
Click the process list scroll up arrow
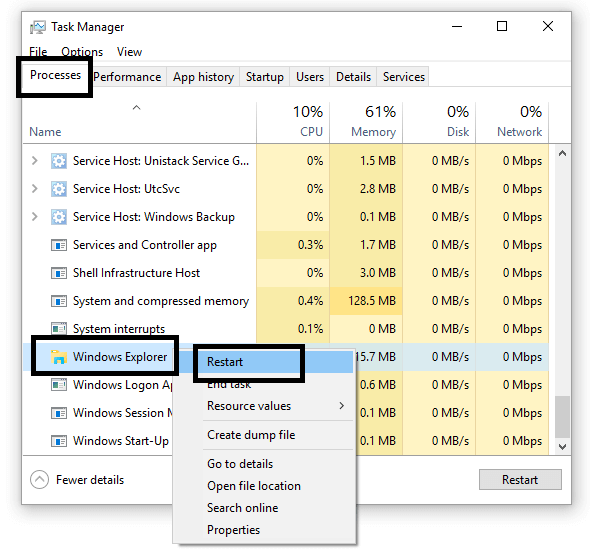point(562,154)
